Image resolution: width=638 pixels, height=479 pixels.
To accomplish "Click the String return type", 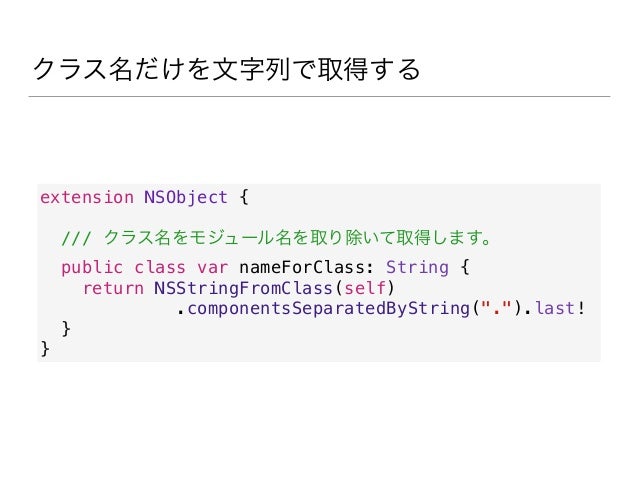I will coord(417,268).
